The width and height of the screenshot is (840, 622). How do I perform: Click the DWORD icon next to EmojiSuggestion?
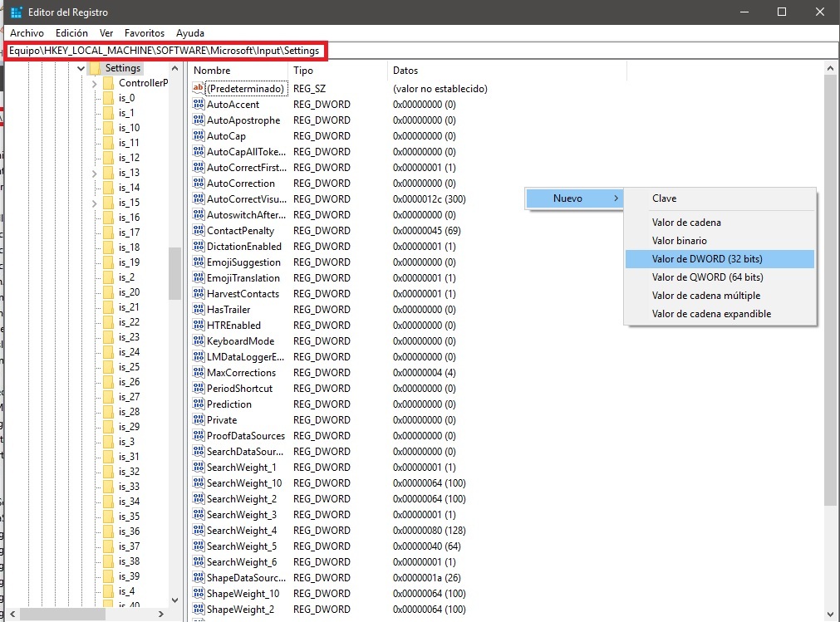198,262
